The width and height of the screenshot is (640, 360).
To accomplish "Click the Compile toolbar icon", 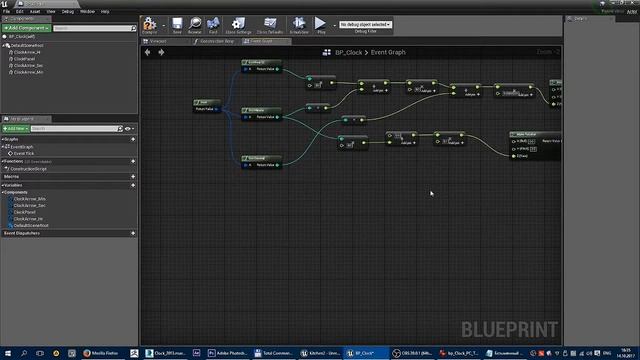I will 150,24.
